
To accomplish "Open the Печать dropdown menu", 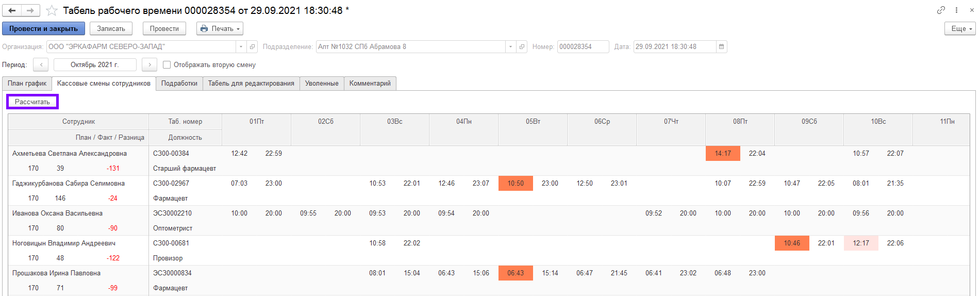I will (220, 29).
